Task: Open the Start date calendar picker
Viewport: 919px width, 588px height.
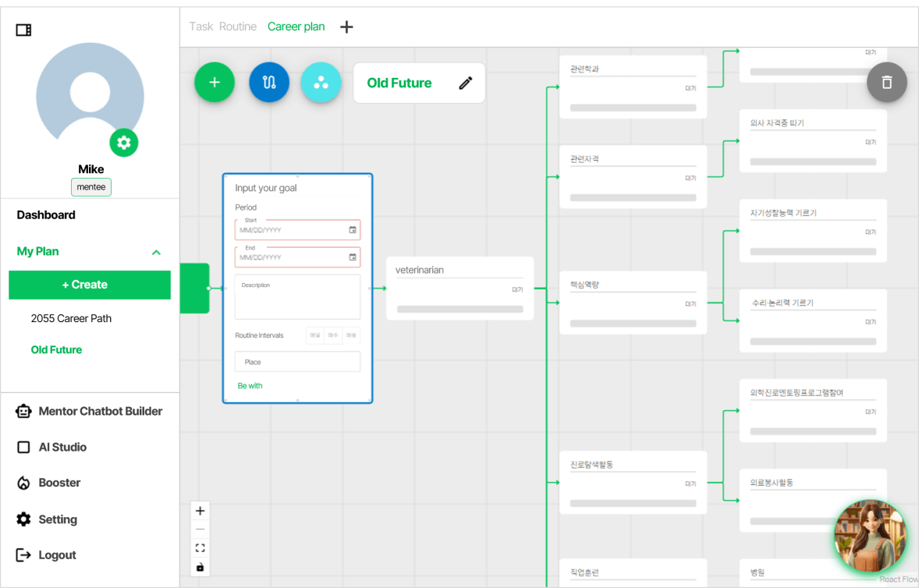Action: 353,230
